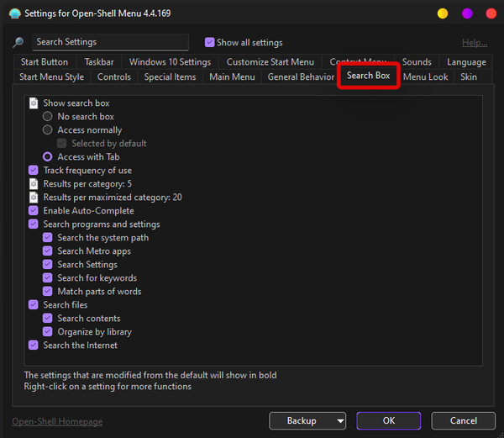Toggle Search Metro apps checkbox
The image size is (504, 438).
pyautogui.click(x=48, y=251)
